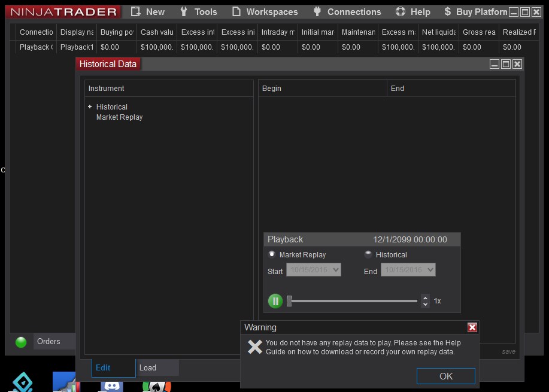The height and width of the screenshot is (392, 549).
Task: Click the Cash value column header
Action: click(x=157, y=32)
